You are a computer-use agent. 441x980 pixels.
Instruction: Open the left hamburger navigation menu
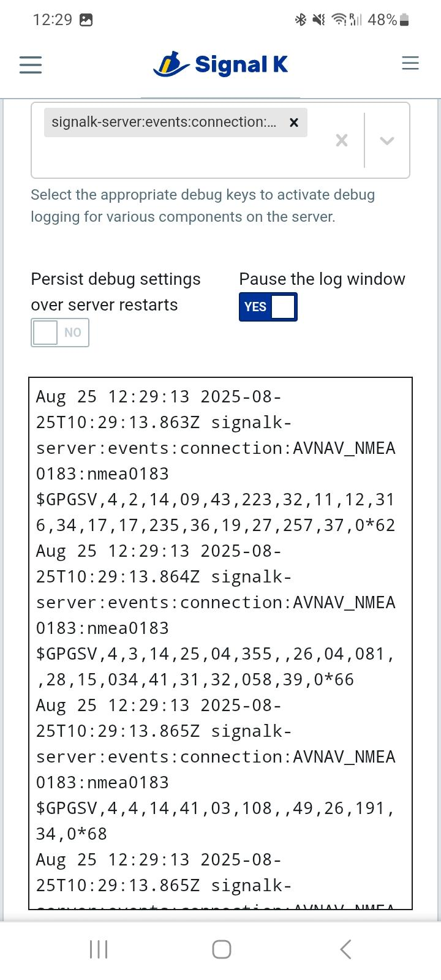coord(30,64)
